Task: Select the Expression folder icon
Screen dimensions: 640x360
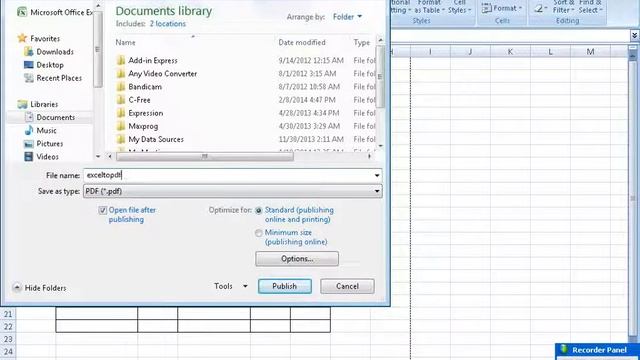Action: 120,113
